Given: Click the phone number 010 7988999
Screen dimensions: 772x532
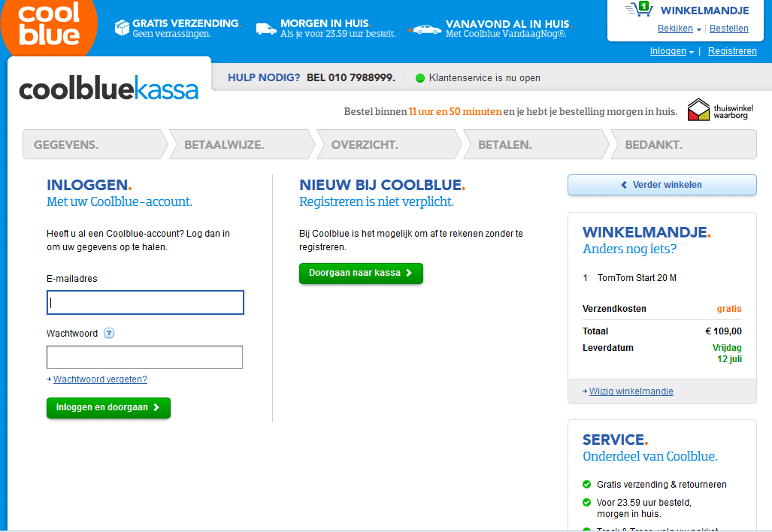Looking at the screenshot, I should (361, 77).
